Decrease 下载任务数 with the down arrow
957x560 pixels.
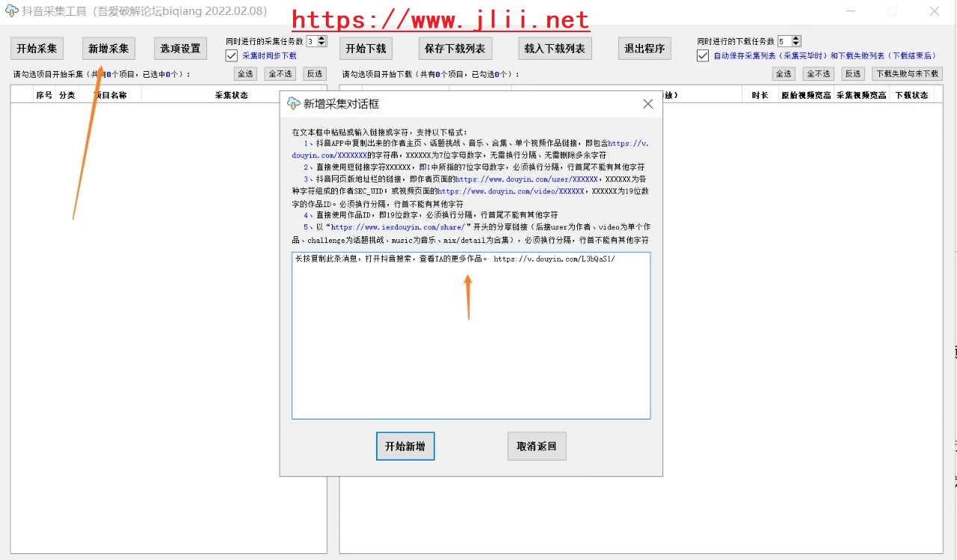point(796,44)
